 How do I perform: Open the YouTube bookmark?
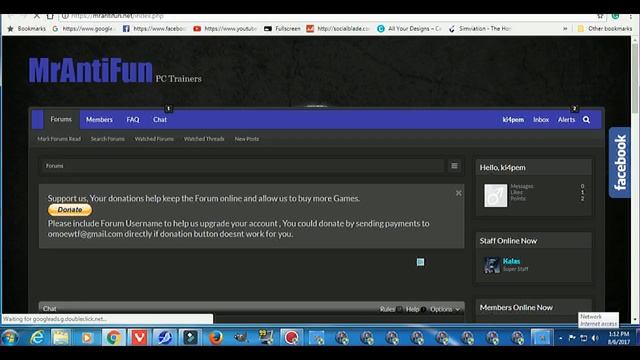(x=225, y=29)
